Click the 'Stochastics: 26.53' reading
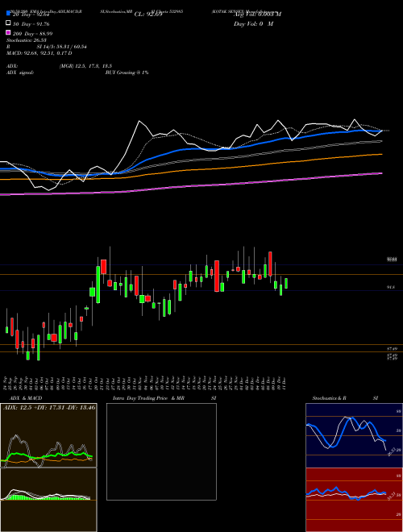This screenshot has width=403, height=532. [x=26, y=40]
